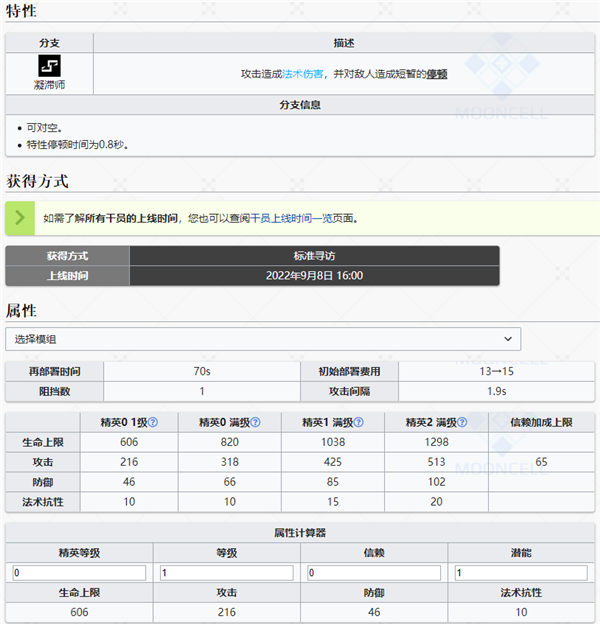This screenshot has height=624, width=600.
Task: Select the 标准寻访 cell
Action: [x=314, y=256]
